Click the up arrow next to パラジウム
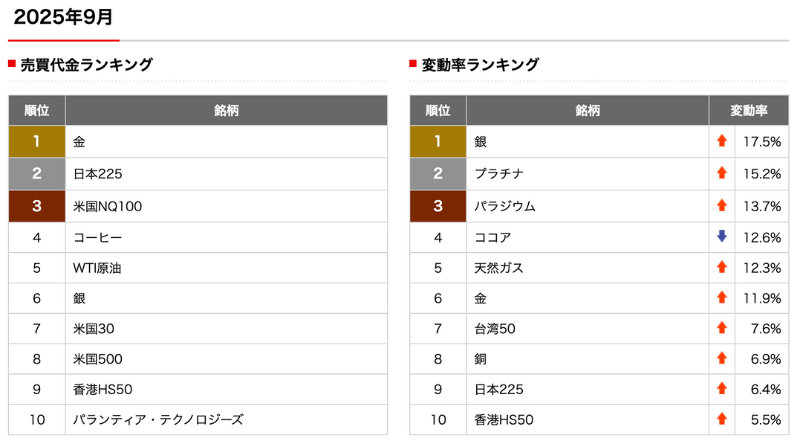The image size is (800, 440). [x=722, y=205]
